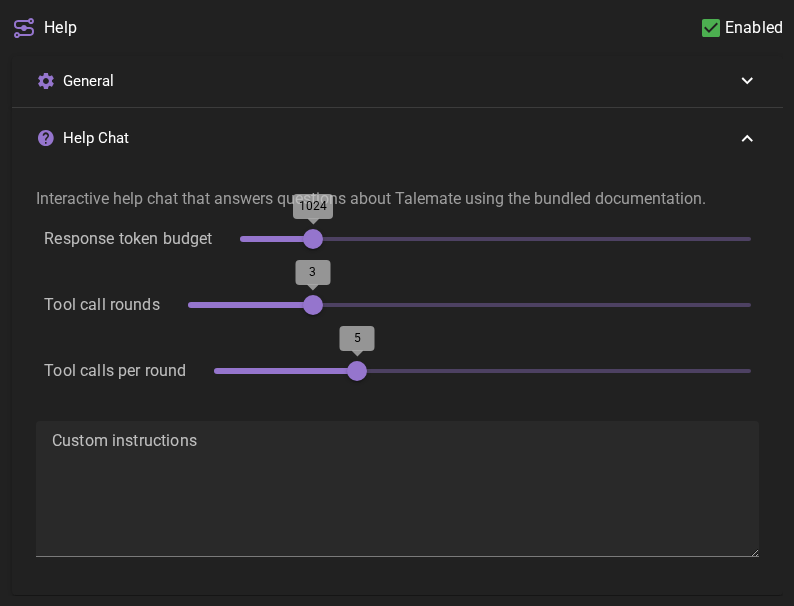Click the Help title text
The height and width of the screenshot is (606, 794).
(60, 28)
